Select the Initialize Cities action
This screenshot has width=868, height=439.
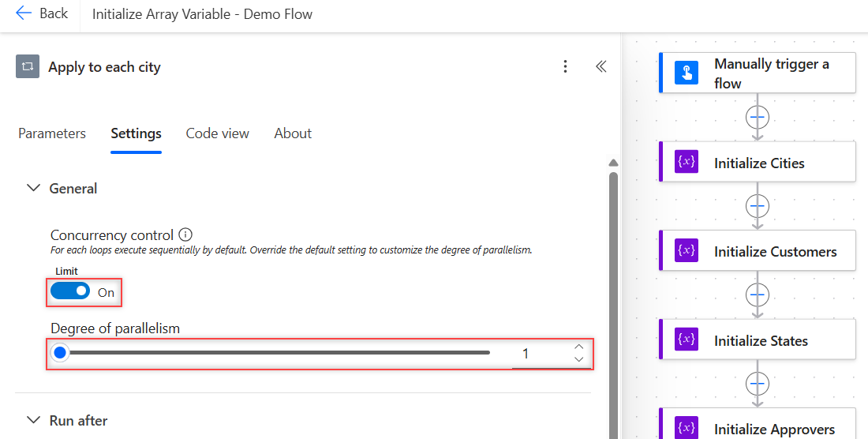tap(758, 161)
